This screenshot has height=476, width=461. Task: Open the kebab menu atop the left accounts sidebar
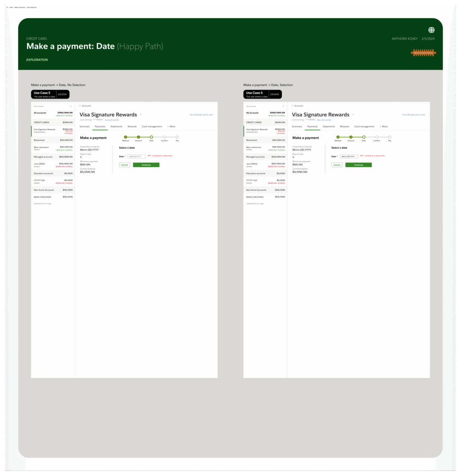coord(71,106)
